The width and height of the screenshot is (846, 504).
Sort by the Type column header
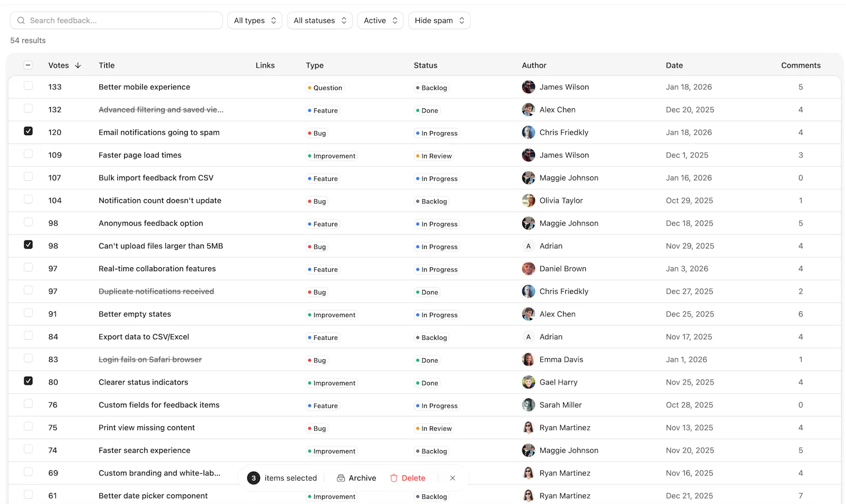pyautogui.click(x=315, y=66)
